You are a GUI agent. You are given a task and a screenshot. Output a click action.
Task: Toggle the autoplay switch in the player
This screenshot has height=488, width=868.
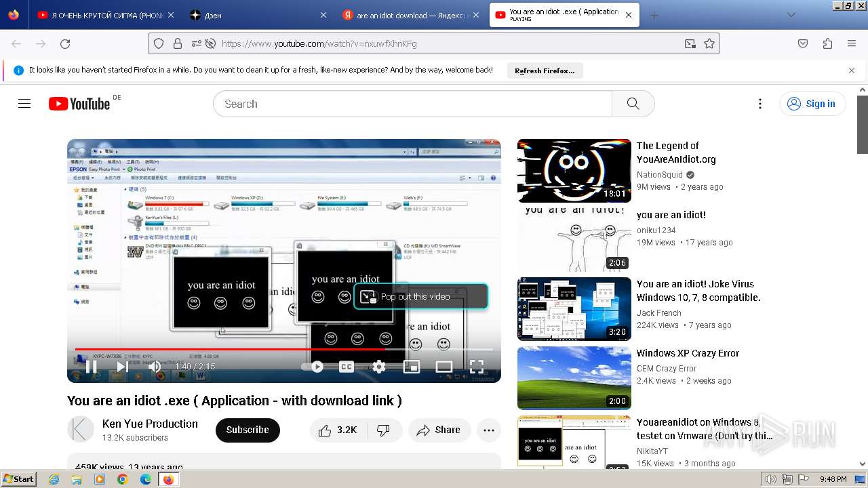313,367
